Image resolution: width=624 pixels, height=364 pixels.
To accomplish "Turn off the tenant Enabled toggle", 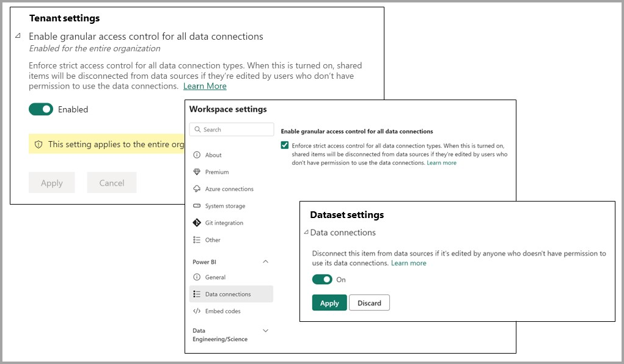I will click(x=41, y=109).
